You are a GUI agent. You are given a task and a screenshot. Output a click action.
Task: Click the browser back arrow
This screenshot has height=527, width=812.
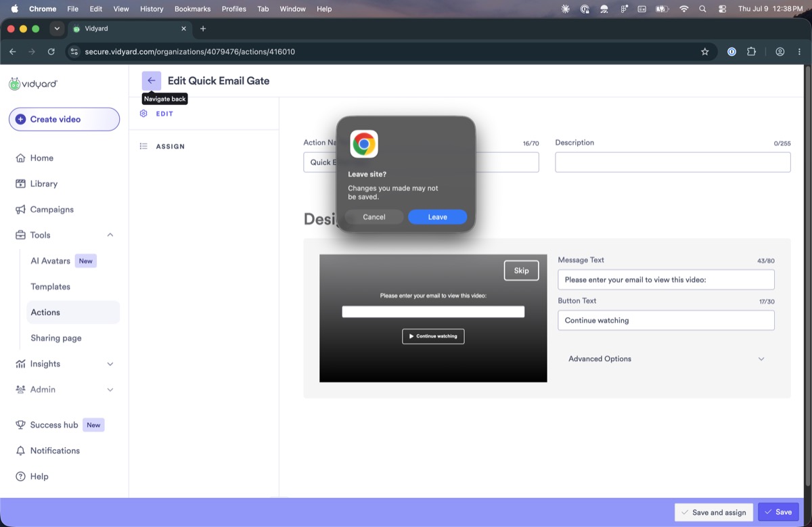tap(12, 51)
